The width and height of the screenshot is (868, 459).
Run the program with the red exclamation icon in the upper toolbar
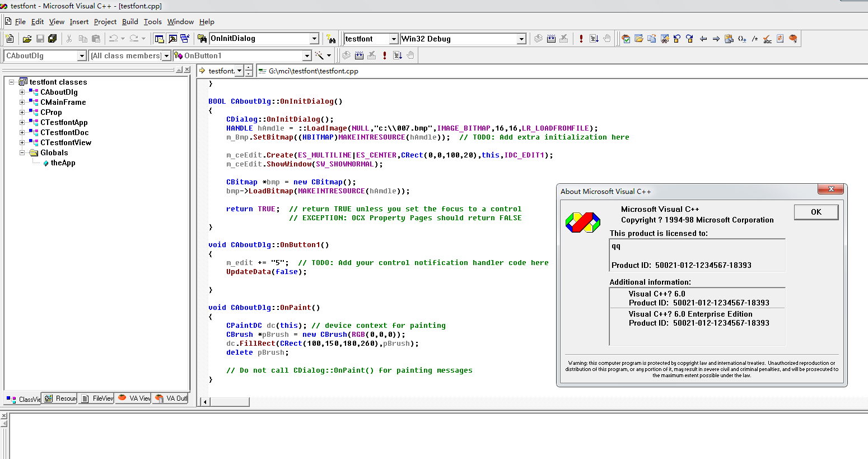point(581,39)
